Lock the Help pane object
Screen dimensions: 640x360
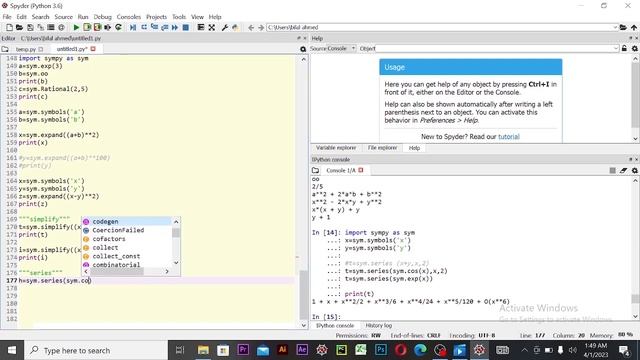click(624, 48)
